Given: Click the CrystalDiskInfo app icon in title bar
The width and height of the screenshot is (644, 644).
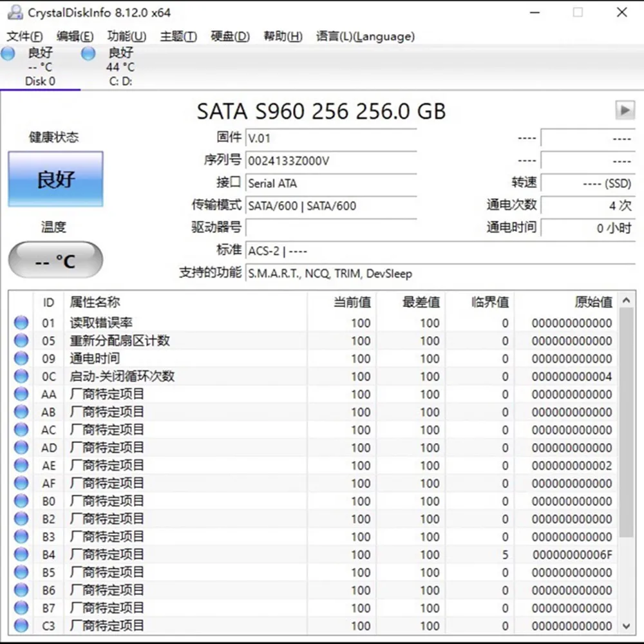Looking at the screenshot, I should [x=14, y=12].
